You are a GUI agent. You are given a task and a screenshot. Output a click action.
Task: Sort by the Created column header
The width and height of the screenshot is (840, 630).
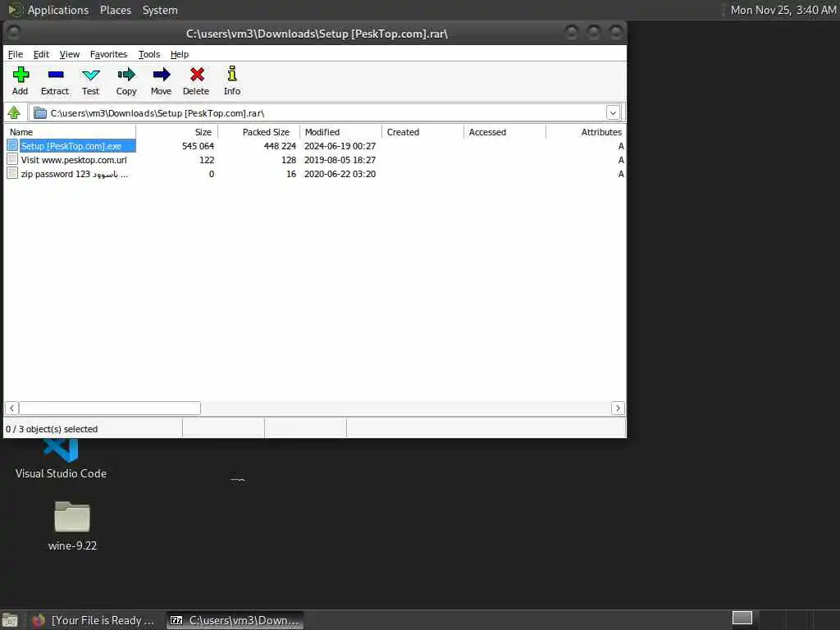[x=422, y=132]
